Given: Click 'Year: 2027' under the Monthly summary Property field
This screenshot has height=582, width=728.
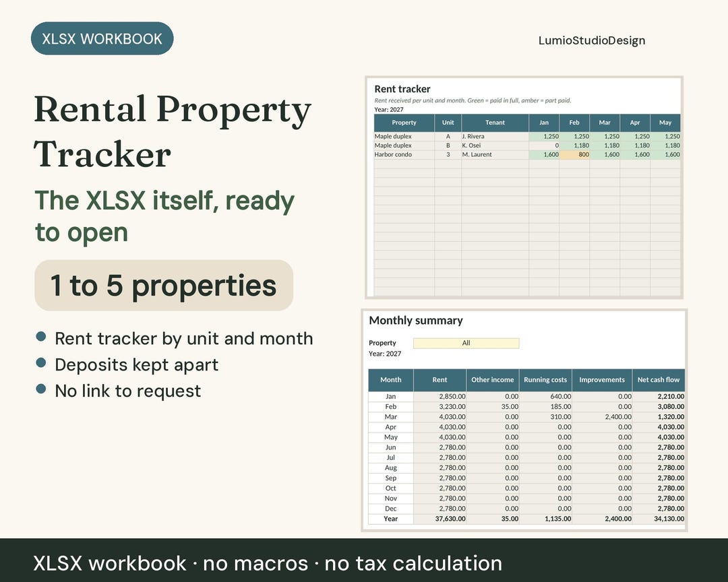Looking at the screenshot, I should click(x=385, y=354).
